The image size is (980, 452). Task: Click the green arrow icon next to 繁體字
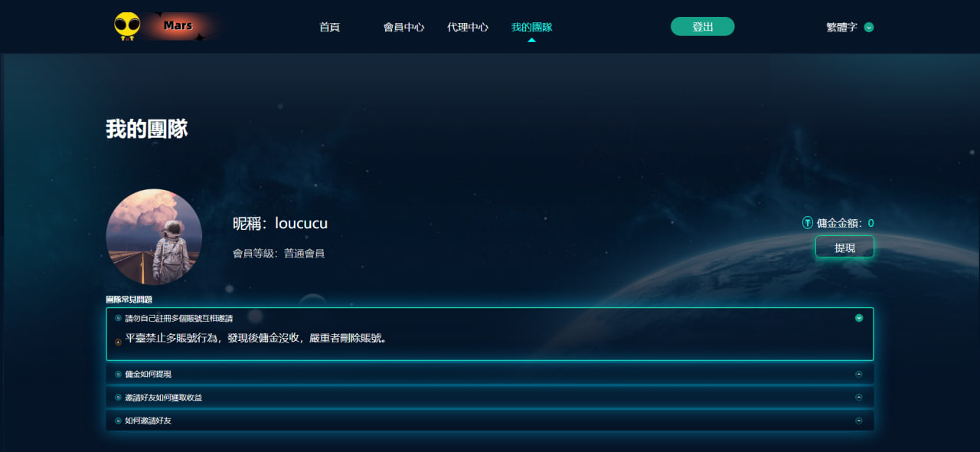point(869,28)
